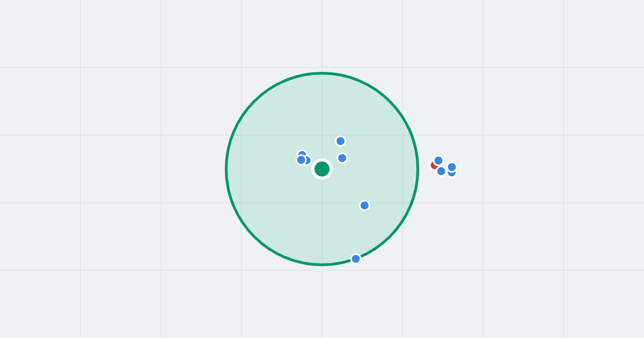The image size is (644, 338).
Task: Choose the upper rightmost blue marker outside the circle
Action: click(x=452, y=167)
